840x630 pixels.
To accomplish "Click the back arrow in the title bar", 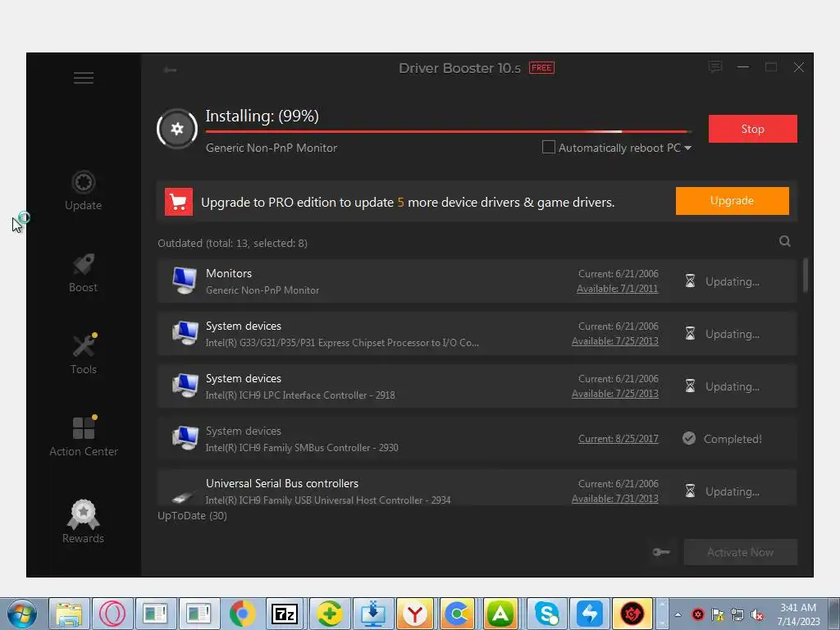I will coord(171,70).
